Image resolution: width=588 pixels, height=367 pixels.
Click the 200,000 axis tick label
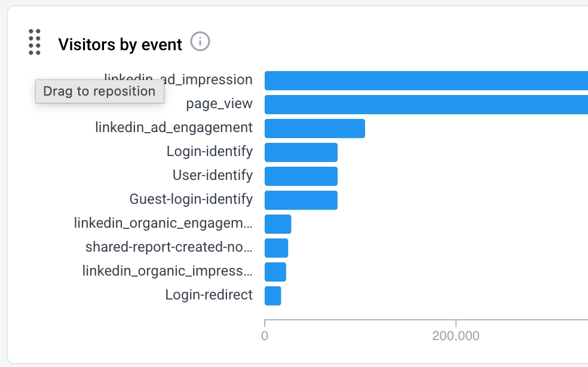click(x=455, y=336)
